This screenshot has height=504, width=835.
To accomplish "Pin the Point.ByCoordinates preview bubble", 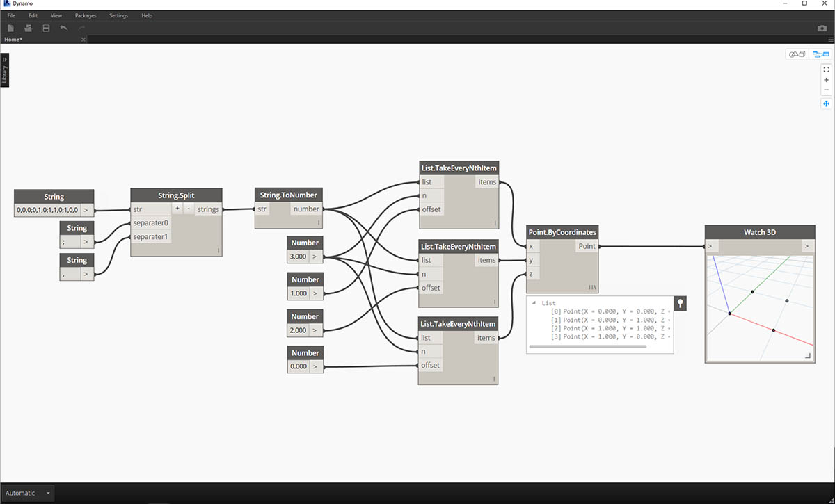I will [x=680, y=303].
